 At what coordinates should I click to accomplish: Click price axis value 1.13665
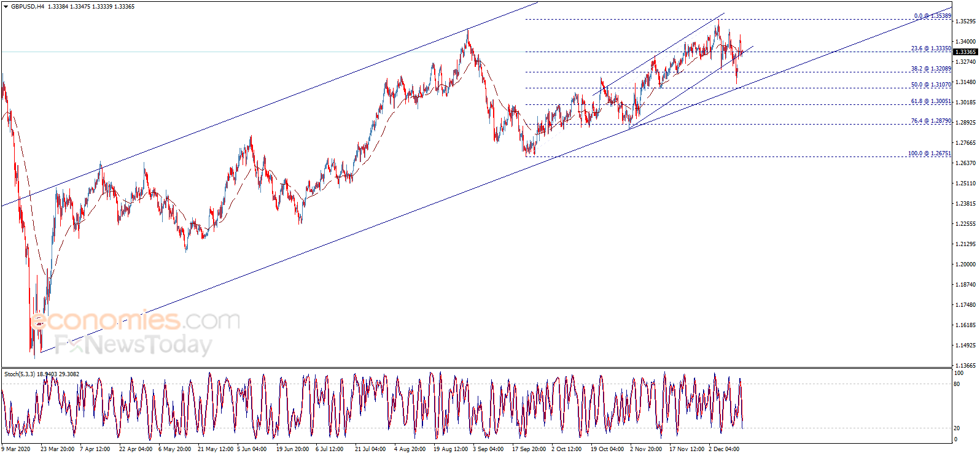pos(965,366)
